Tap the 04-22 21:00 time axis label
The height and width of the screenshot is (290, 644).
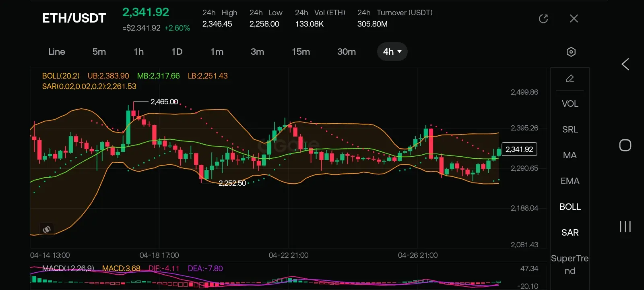pos(289,255)
